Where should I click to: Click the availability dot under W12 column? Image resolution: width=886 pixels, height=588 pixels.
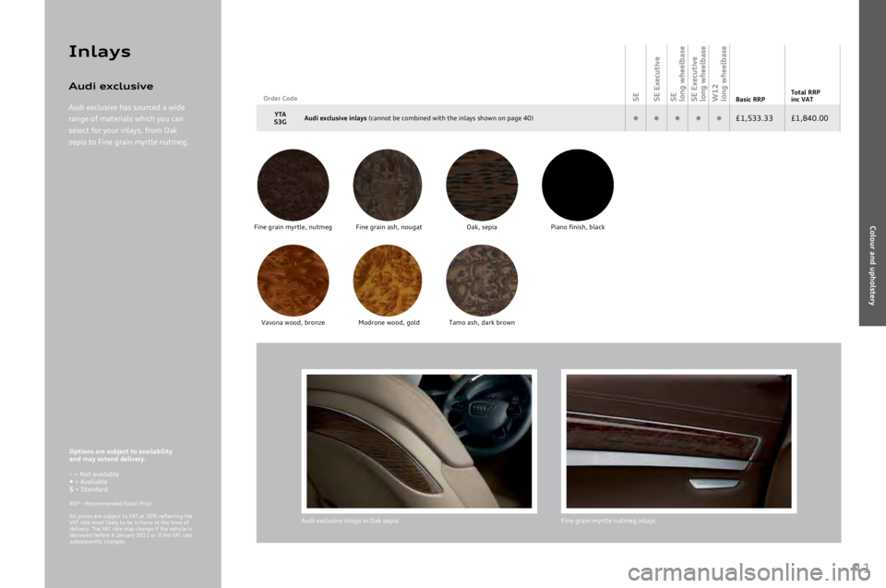(719, 118)
